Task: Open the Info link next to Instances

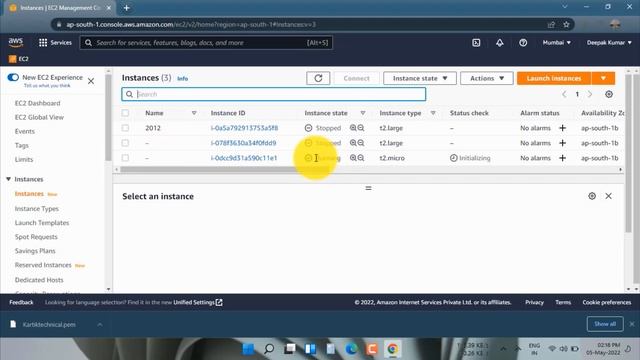Action: (182, 78)
